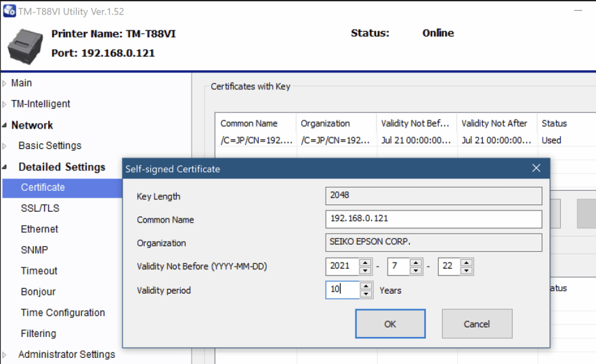Minimize the utility window

(x=578, y=10)
